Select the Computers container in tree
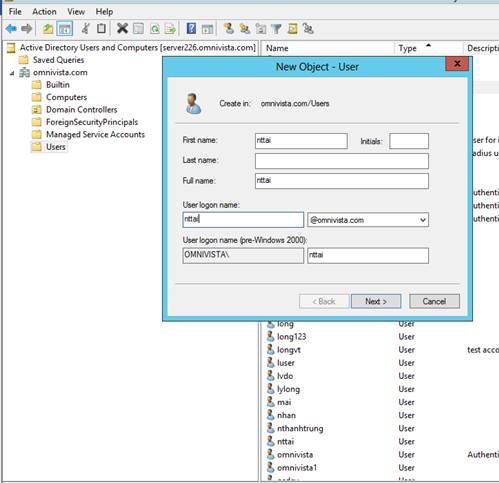Viewport: 499px width, 483px height. coord(66,97)
